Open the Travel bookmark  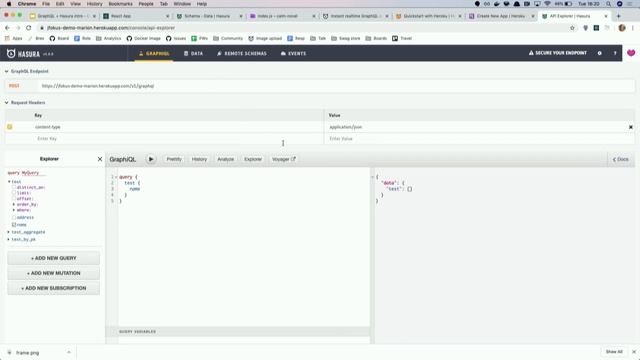(x=402, y=38)
